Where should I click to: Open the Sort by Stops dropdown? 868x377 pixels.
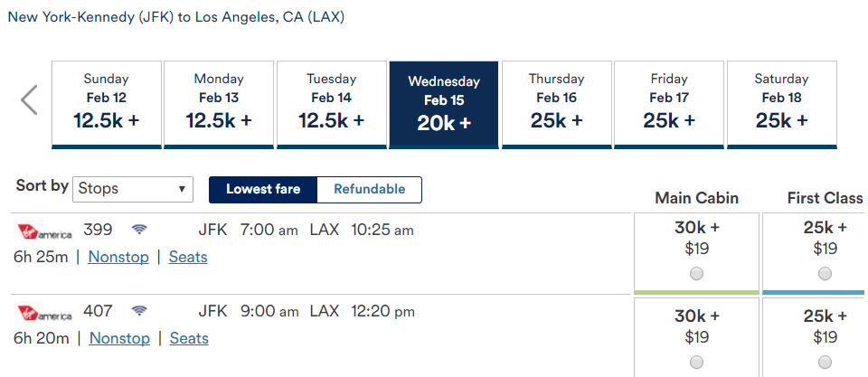133,189
